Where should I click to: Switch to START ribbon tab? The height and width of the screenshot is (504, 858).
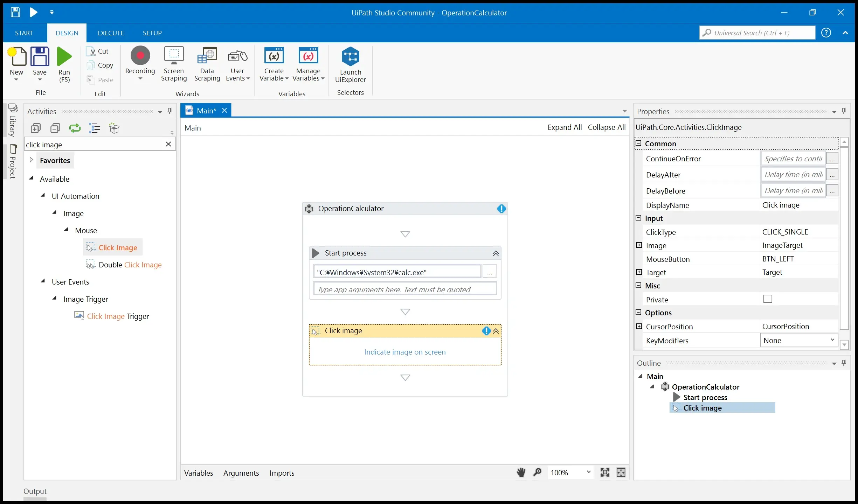coord(24,33)
